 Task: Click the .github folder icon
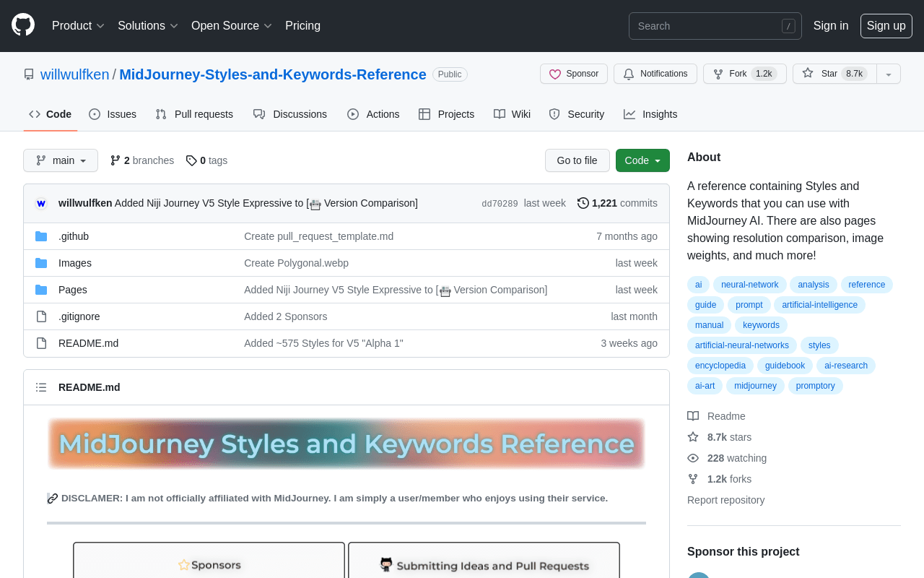tap(41, 236)
